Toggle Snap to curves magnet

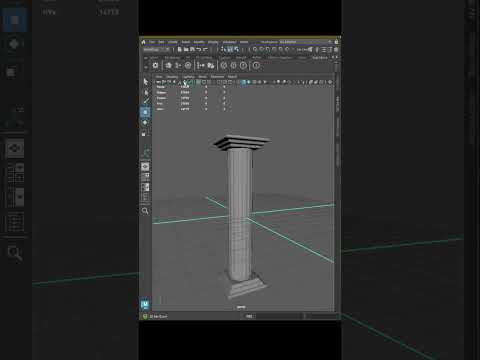tap(262, 49)
